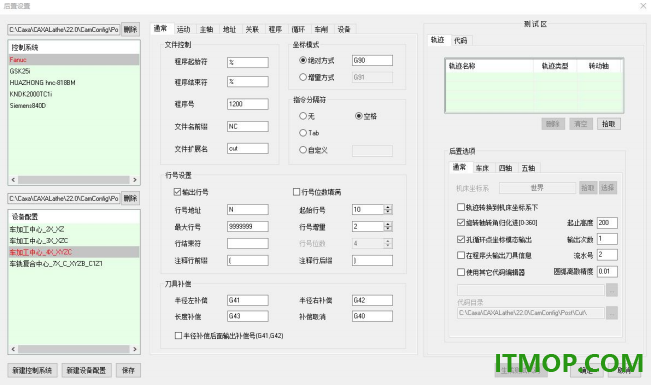Click the 程序号 field showing 1200

248,104
